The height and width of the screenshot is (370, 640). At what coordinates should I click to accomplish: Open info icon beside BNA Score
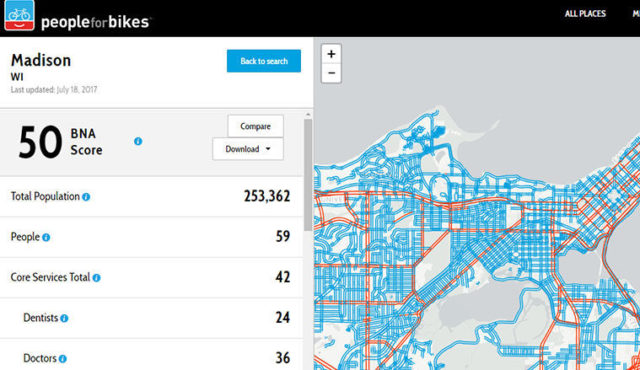[138, 141]
